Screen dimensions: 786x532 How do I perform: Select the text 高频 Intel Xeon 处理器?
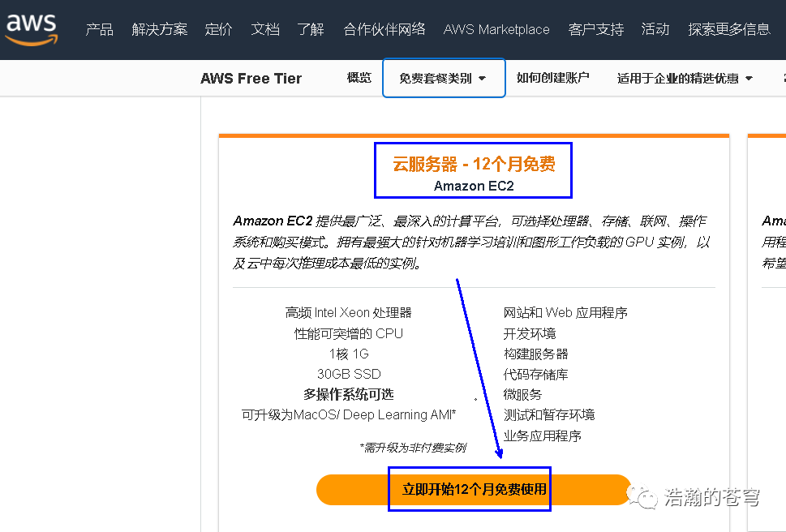click(348, 312)
